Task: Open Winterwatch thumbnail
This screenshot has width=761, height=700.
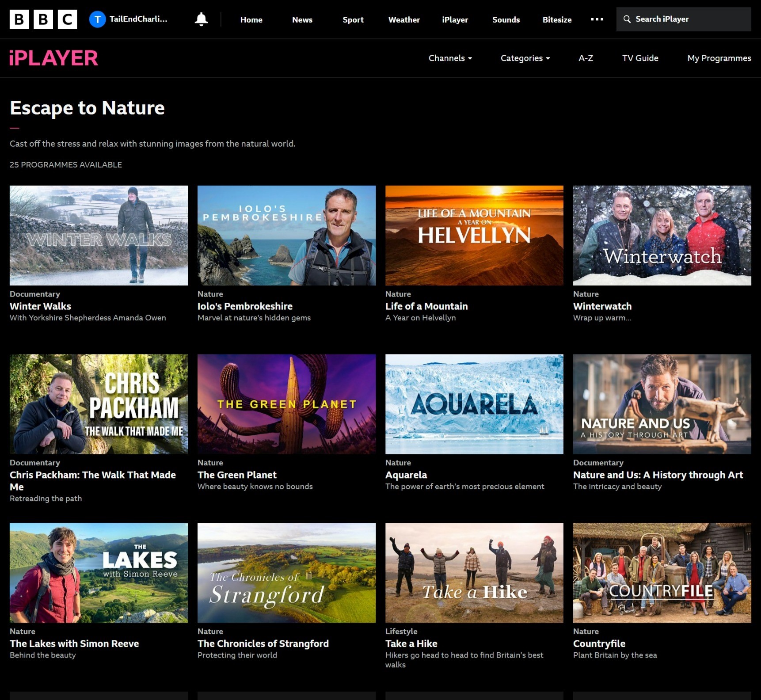Action: click(x=662, y=235)
